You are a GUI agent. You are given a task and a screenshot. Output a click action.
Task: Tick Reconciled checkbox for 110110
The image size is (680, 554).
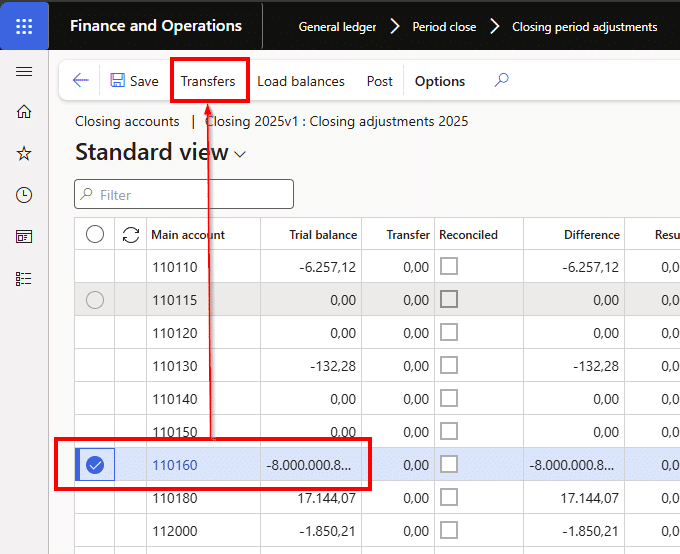(x=449, y=266)
